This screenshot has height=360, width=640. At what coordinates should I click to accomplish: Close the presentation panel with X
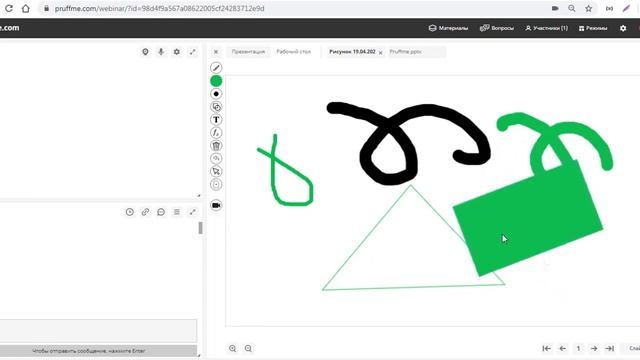click(216, 52)
